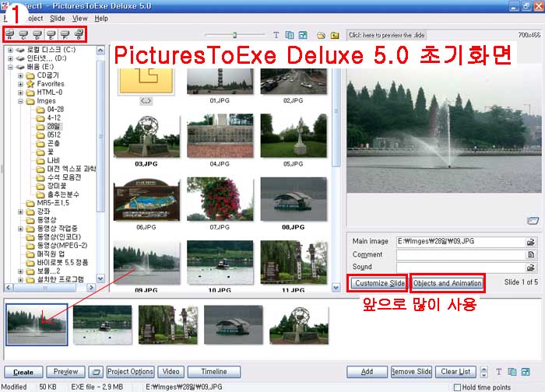Open Customize Slide
The image size is (545, 392).
tap(378, 283)
